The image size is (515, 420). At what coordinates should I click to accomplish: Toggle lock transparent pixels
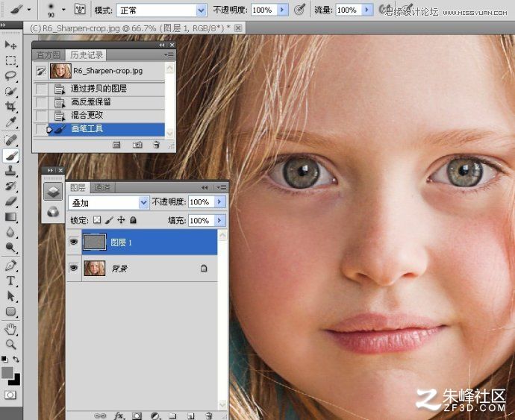pos(97,219)
